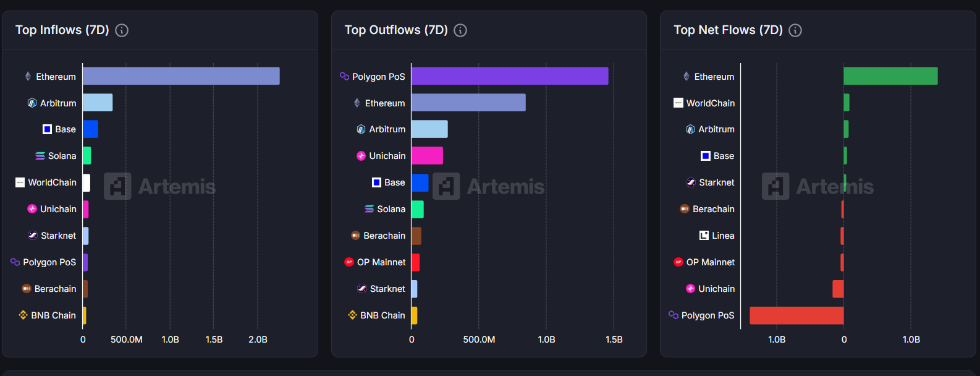This screenshot has width=980, height=376.
Task: Click the Arbitrum logo in Top Net Flows
Action: click(x=691, y=129)
